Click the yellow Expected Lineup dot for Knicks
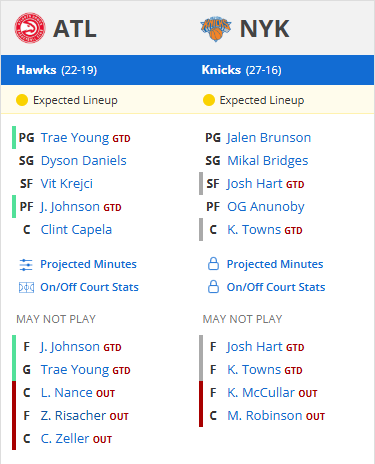The width and height of the screenshot is (375, 464). pyautogui.click(x=209, y=100)
